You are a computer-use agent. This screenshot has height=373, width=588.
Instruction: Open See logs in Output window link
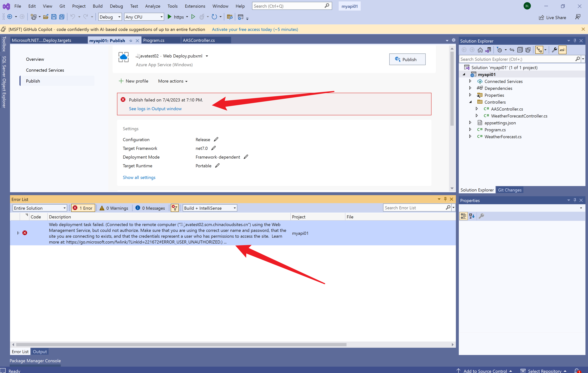(x=155, y=109)
